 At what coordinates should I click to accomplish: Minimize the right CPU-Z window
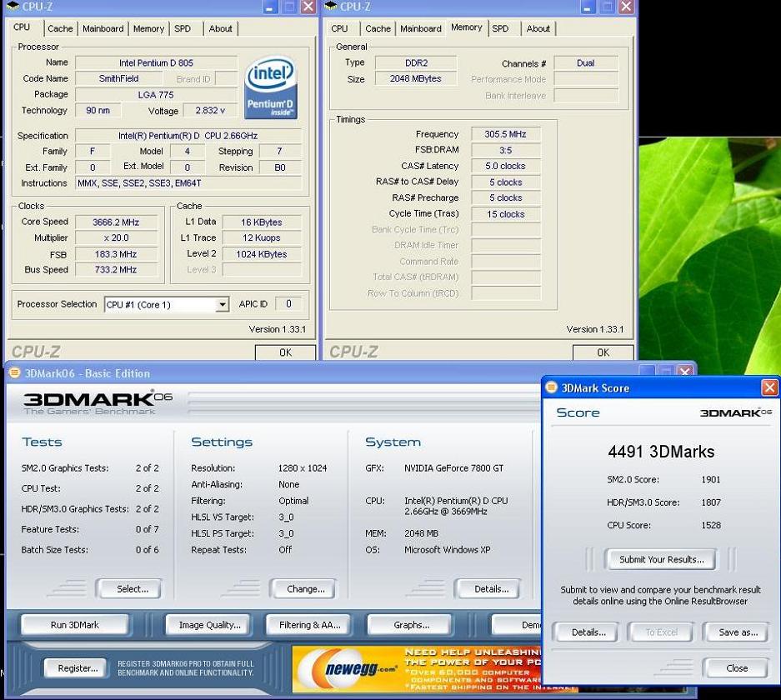[x=588, y=7]
